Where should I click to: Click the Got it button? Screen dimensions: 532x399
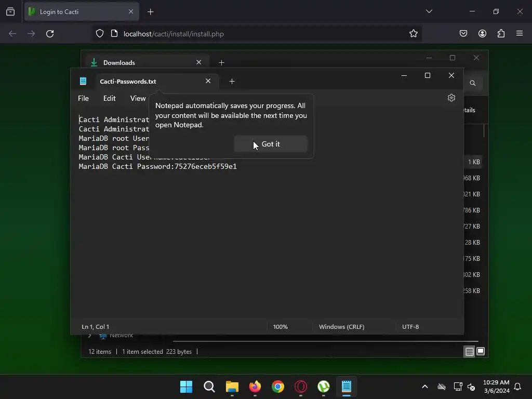tap(270, 144)
